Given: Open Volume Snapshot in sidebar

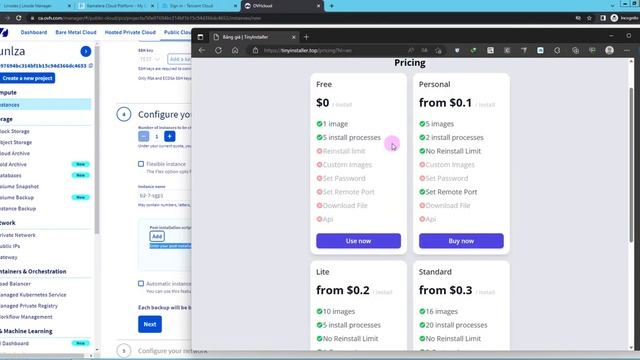Looking at the screenshot, I should point(19,187).
